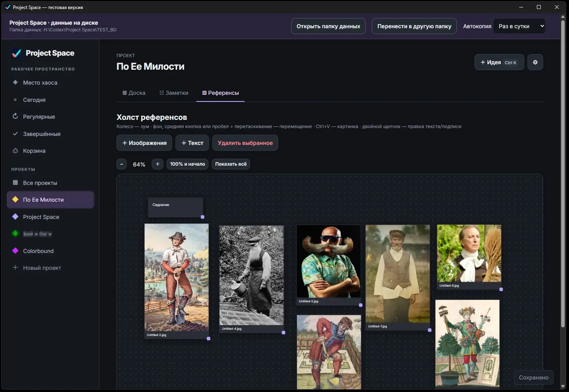Select the Садовник text note

pos(175,207)
